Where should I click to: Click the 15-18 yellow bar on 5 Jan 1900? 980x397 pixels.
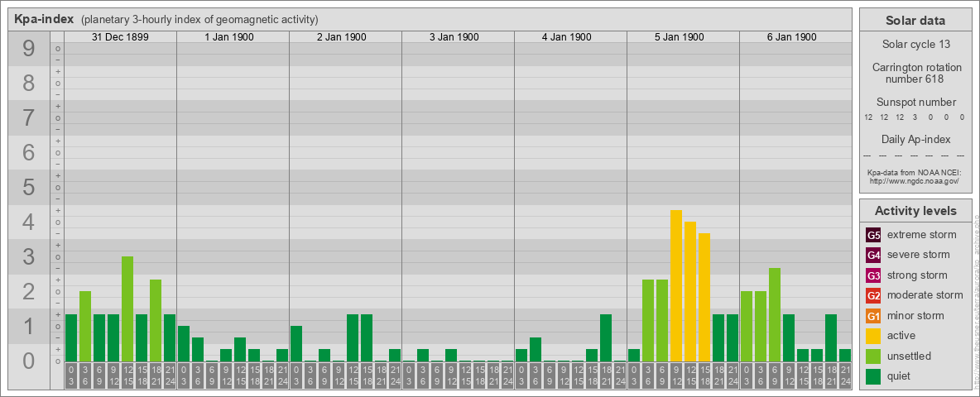tap(704, 297)
